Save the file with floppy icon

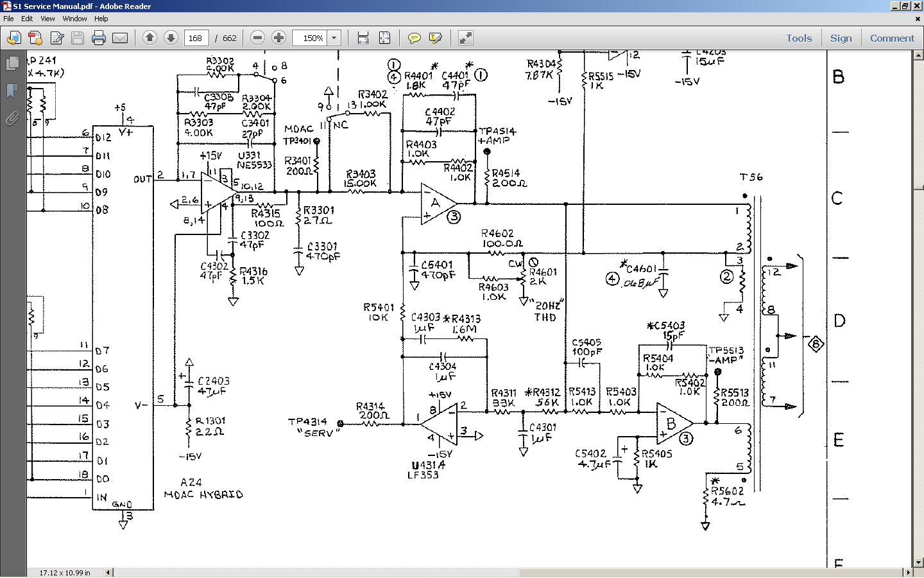78,38
